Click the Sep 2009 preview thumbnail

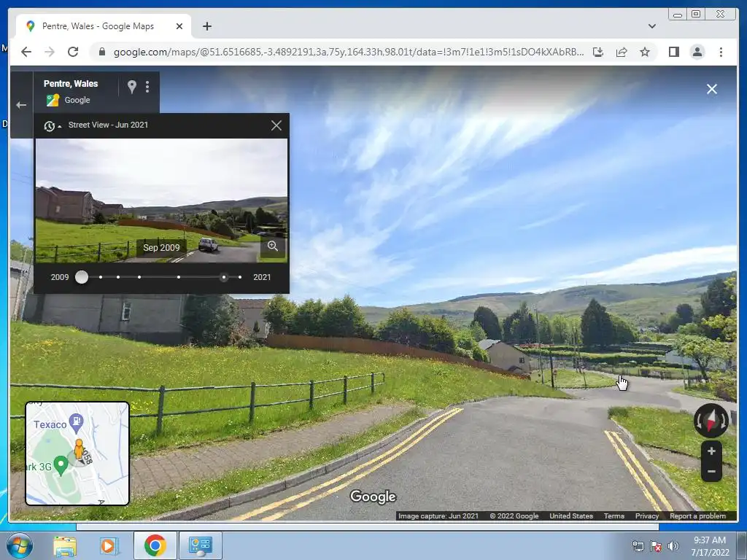point(161,201)
